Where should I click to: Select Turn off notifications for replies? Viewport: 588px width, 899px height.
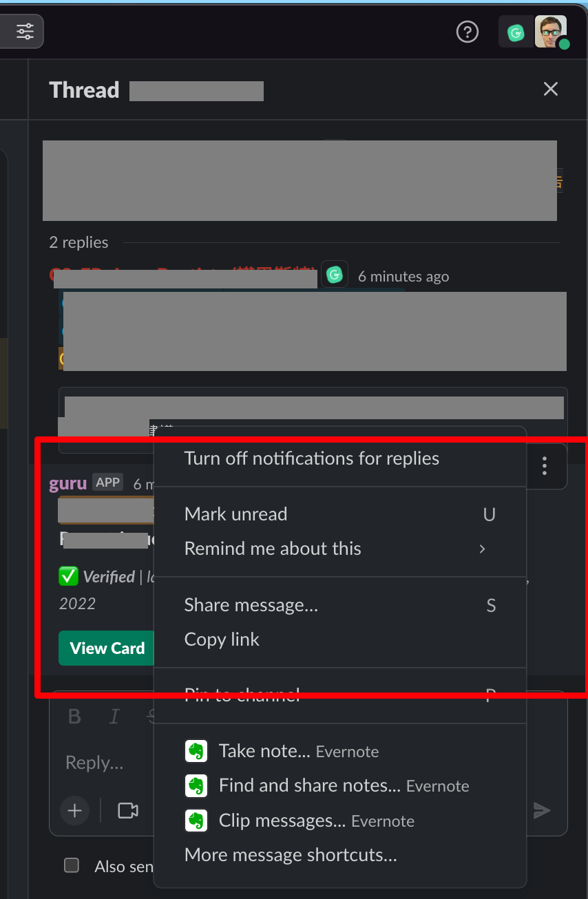click(339, 458)
